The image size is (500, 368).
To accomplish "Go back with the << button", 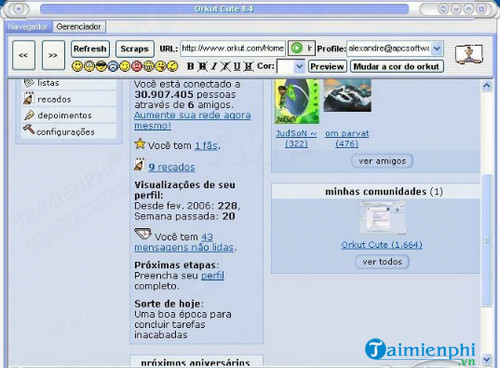I will [24, 55].
